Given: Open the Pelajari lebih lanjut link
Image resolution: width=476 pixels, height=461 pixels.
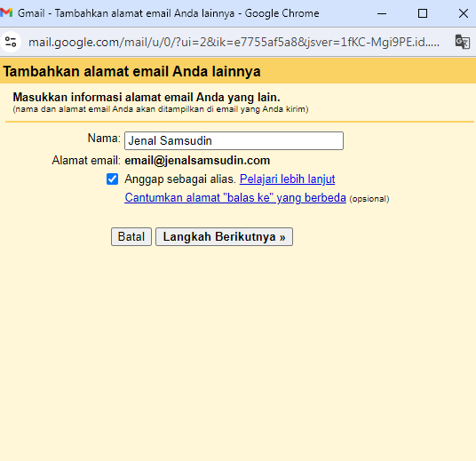Looking at the screenshot, I should point(287,179).
